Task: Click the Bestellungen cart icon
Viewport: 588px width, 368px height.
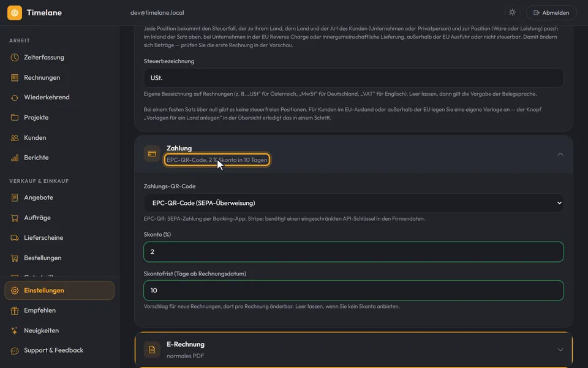Action: (x=15, y=258)
